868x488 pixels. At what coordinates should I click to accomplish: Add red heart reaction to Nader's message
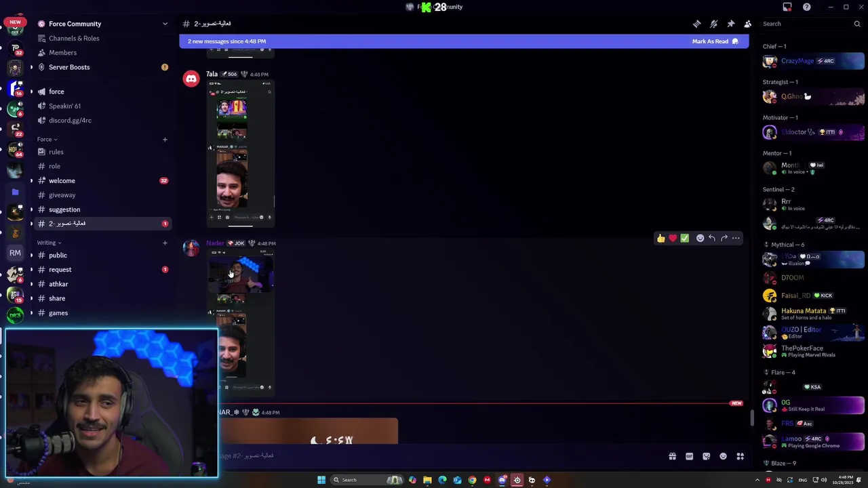point(673,238)
